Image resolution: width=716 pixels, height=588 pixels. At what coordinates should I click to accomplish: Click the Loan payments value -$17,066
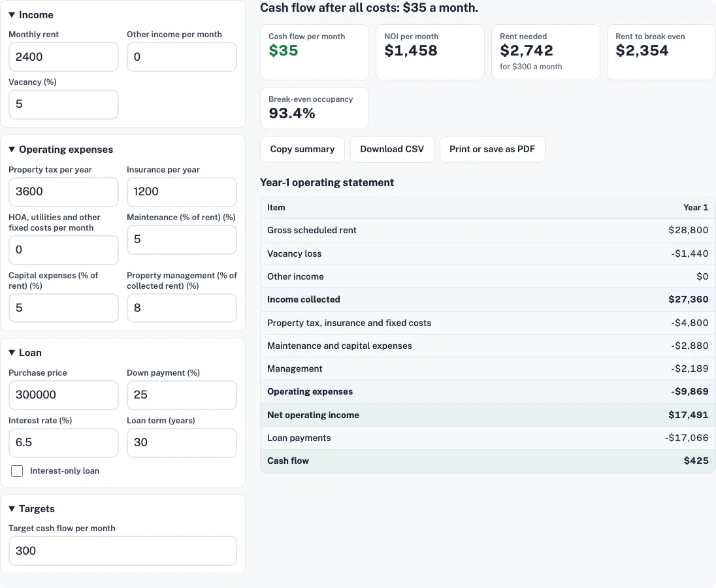[687, 438]
